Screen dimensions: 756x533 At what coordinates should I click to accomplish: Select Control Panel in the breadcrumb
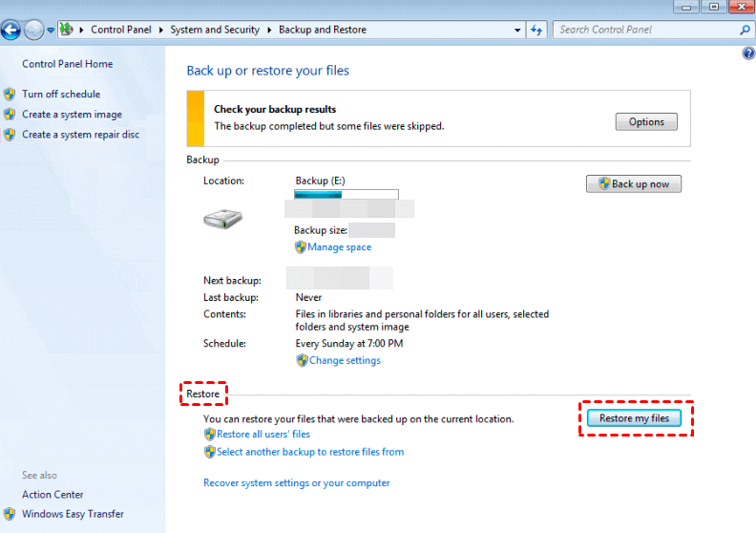121,30
